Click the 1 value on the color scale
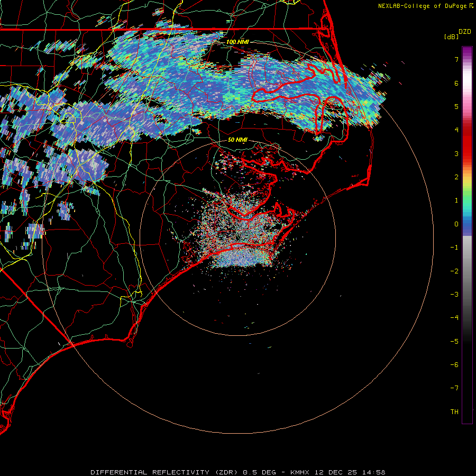The height and width of the screenshot is (476, 476). [456, 200]
